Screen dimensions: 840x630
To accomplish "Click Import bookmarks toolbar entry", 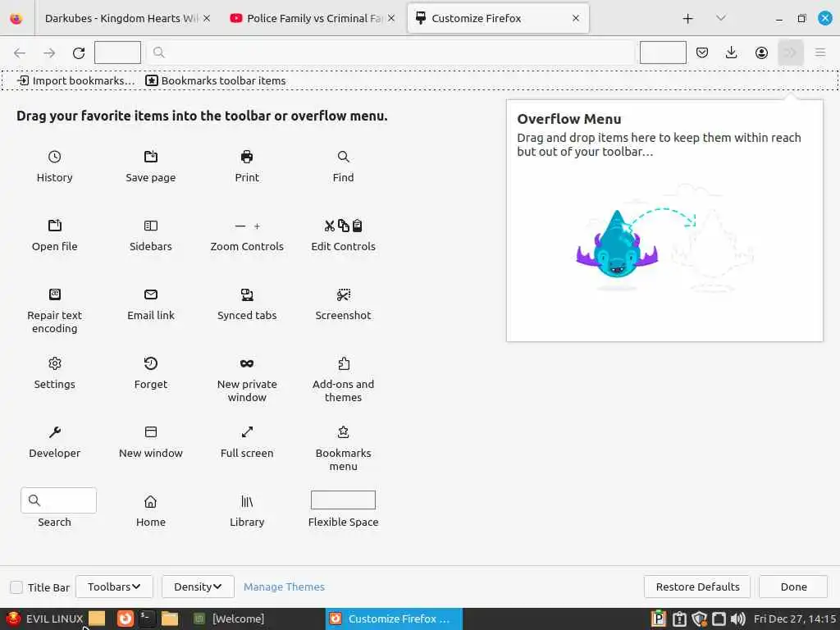I will (x=76, y=81).
